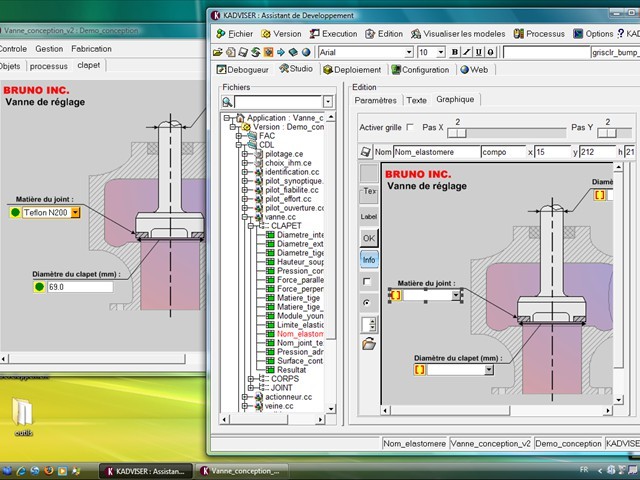Open the Teflon N200 material dropdown
This screenshot has height=480, width=640.
point(75,212)
